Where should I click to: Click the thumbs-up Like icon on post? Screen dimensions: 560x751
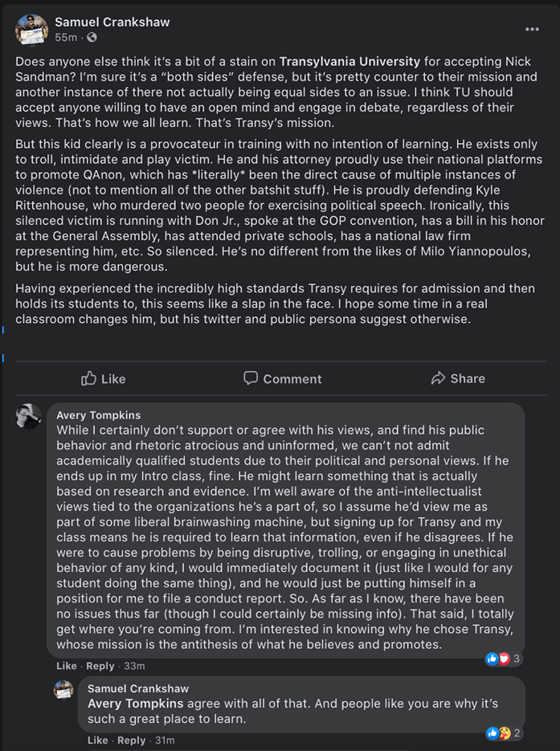[x=89, y=378]
